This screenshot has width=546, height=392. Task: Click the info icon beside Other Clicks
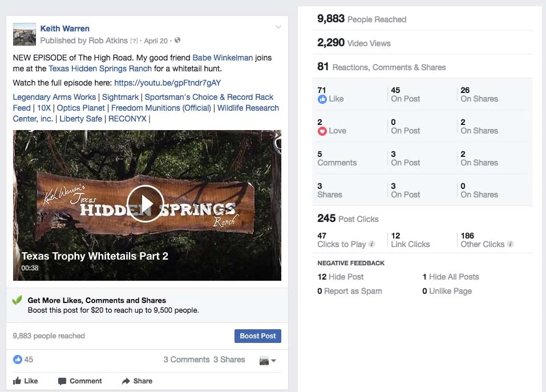click(x=510, y=244)
